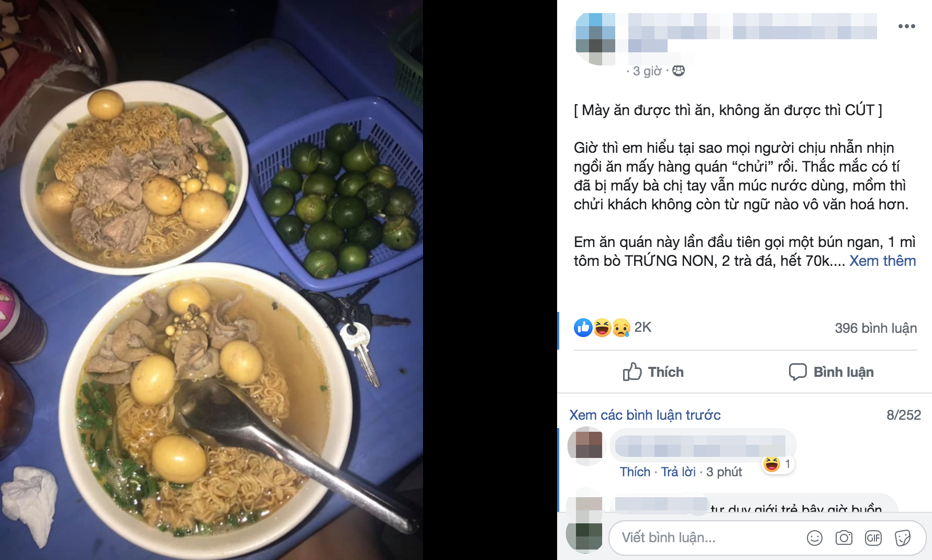Click the Bình luận comment button
This screenshot has width=932, height=560.
pyautogui.click(x=831, y=372)
